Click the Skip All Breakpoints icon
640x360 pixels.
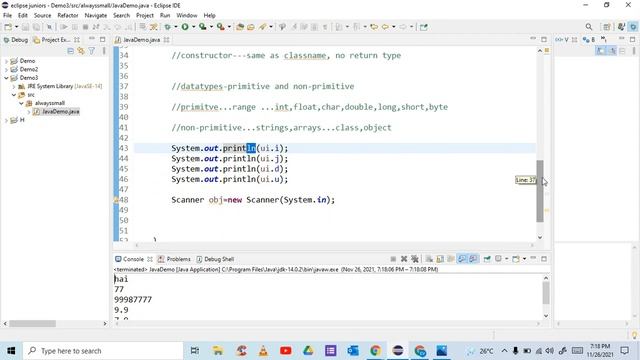click(x=49, y=27)
